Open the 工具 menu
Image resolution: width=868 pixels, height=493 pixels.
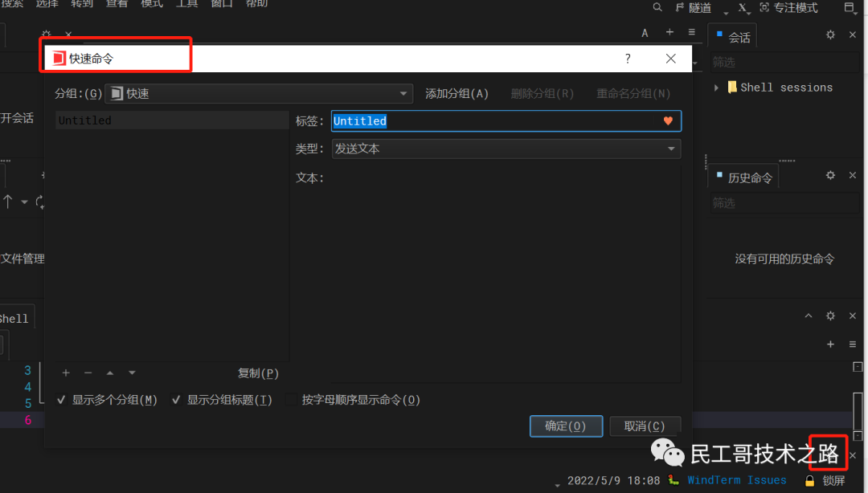187,3
